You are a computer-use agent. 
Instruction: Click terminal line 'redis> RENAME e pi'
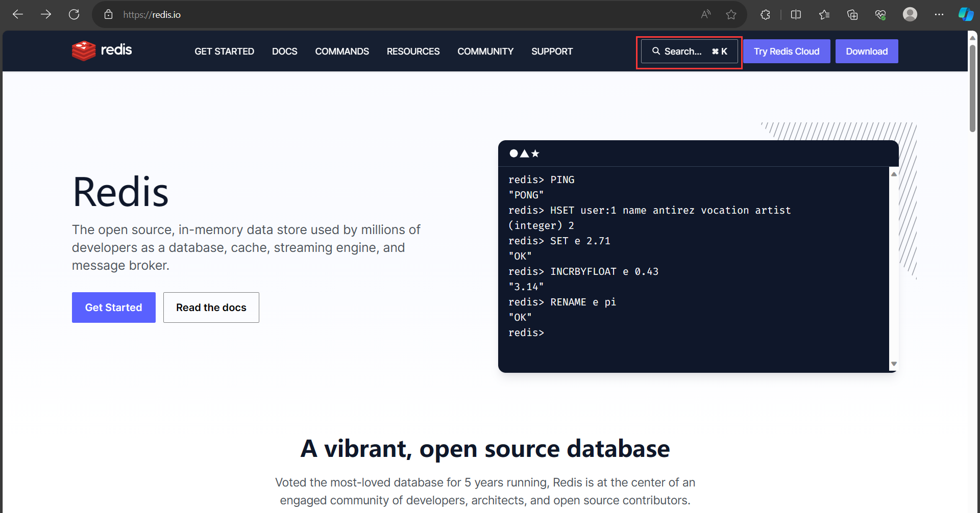562,302
